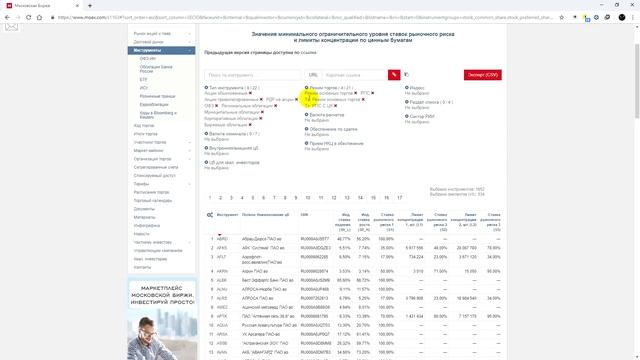Screen dimensions: 640x360
Task: Remove 'Региональные облигации' filter tag
Action: [276, 106]
